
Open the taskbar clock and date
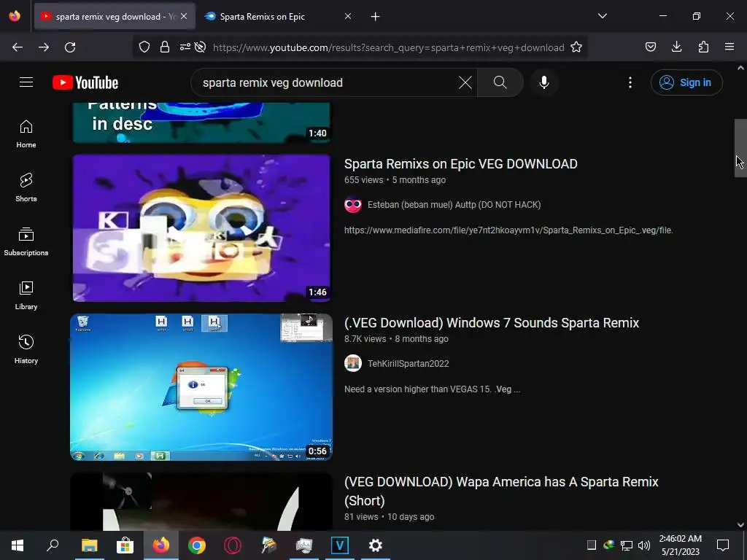click(x=681, y=545)
